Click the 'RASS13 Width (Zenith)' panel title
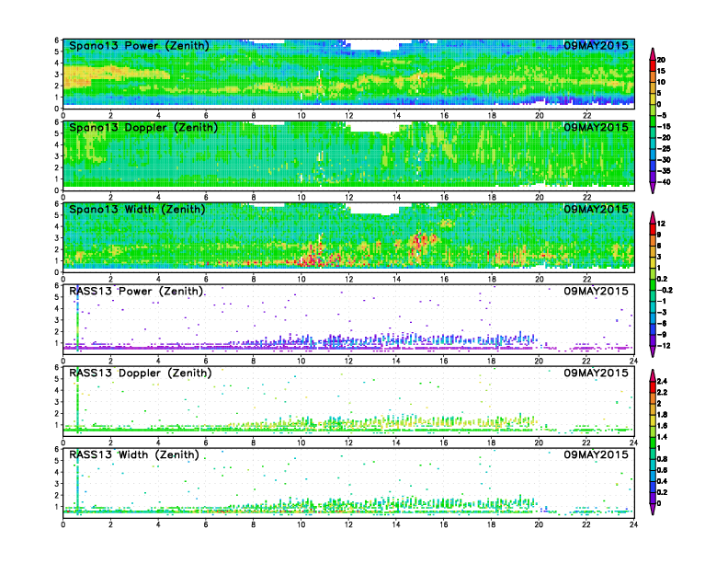This screenshot has width=728, height=563. 134,454
